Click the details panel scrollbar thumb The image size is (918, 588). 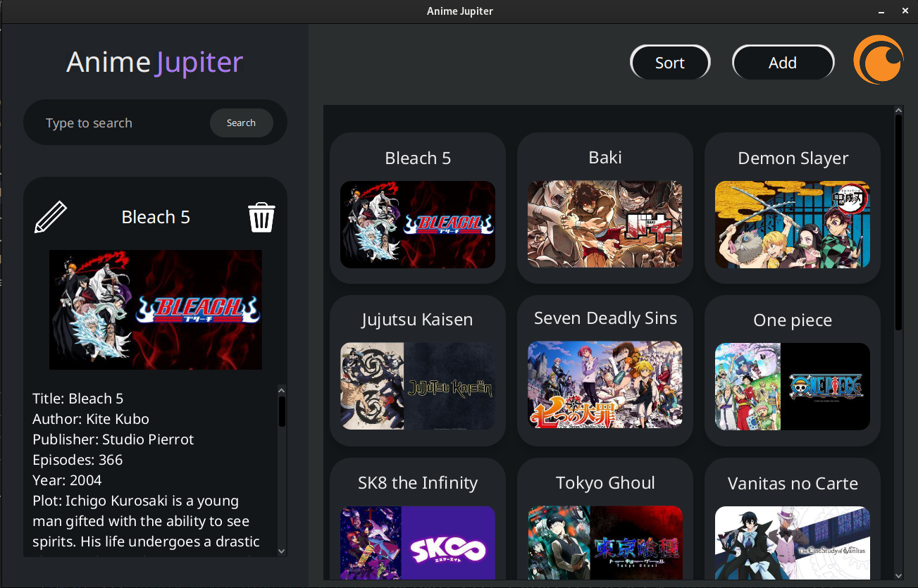[282, 412]
